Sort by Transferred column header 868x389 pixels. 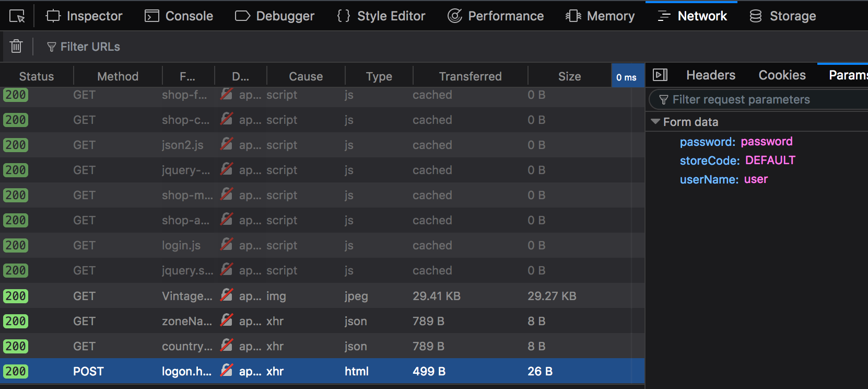click(x=471, y=76)
